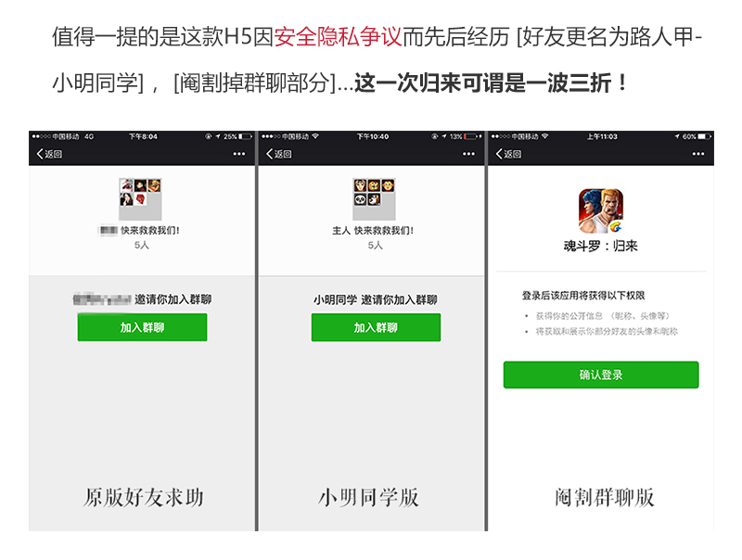
Task: Click group avatar grid in first screen
Action: tap(140, 199)
